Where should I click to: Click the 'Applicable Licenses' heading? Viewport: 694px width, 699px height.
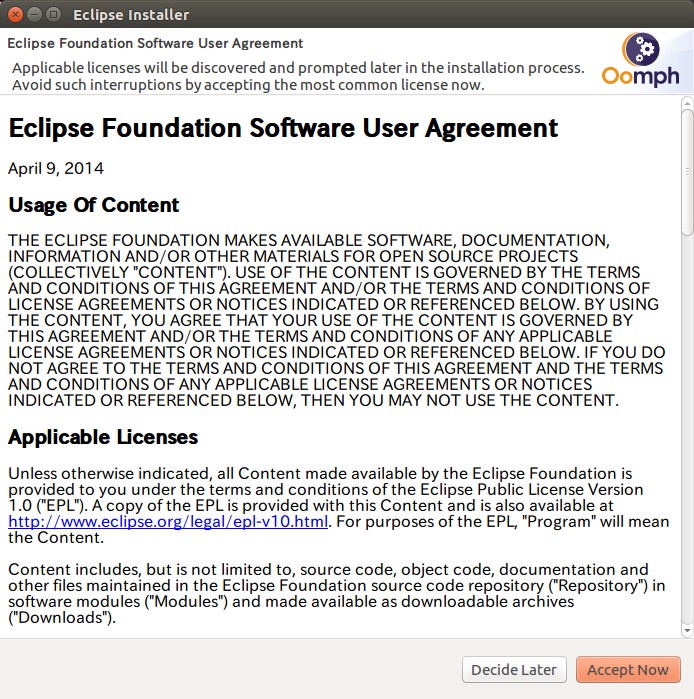[103, 437]
